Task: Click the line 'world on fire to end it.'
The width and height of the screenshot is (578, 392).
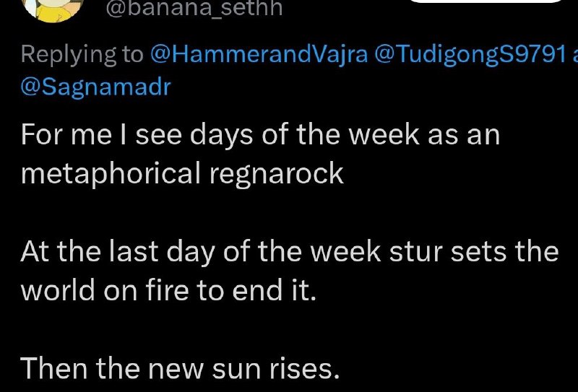Action: click(168, 291)
